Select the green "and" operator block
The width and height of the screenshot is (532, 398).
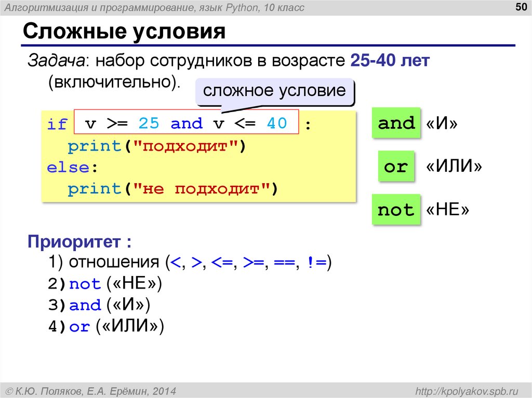[396, 123]
